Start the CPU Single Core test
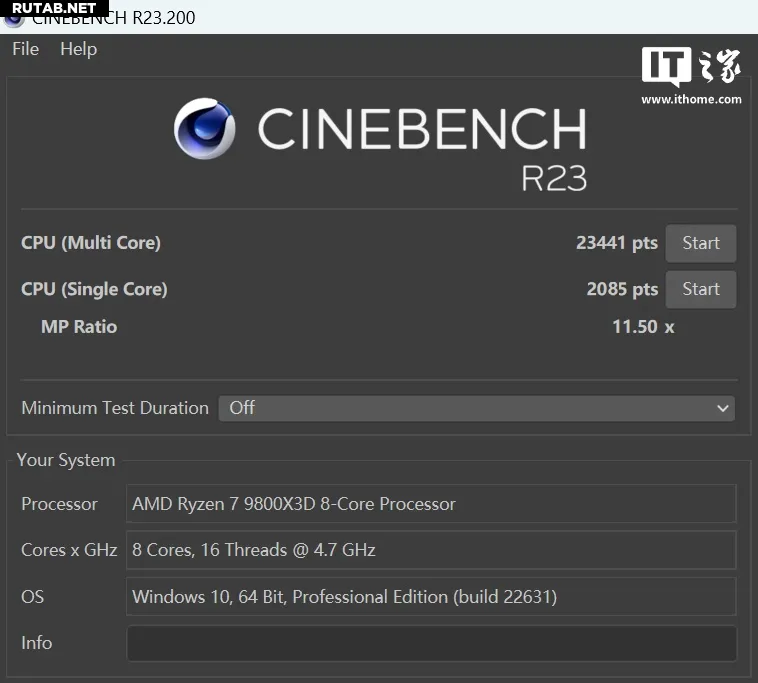This screenshot has width=758, height=683. coord(700,289)
